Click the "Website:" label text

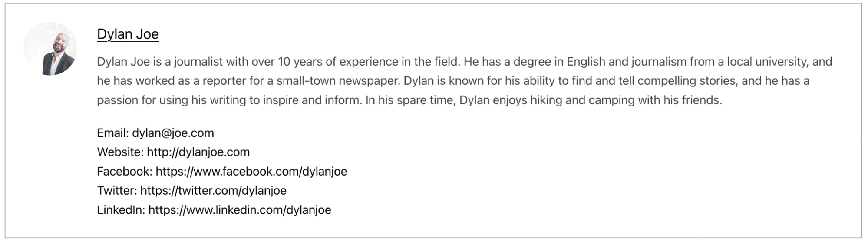(120, 152)
